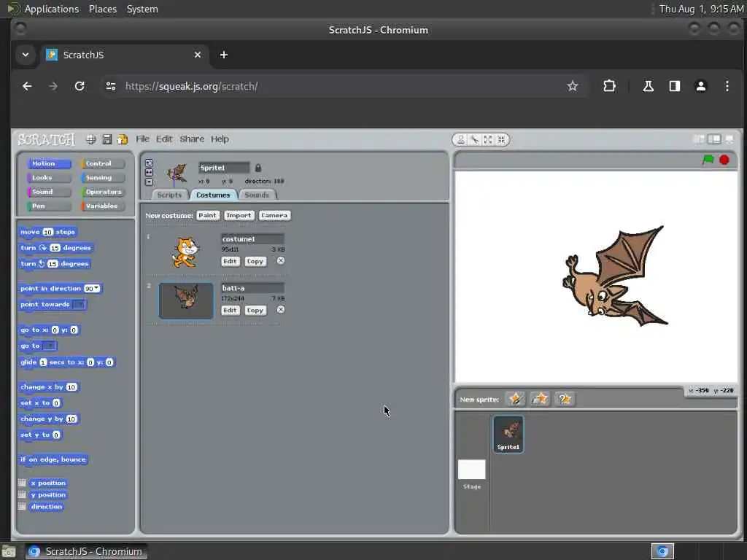Screen dimensions: 747x560
Task: Bookmark page with the star icon
Action: coord(572,86)
